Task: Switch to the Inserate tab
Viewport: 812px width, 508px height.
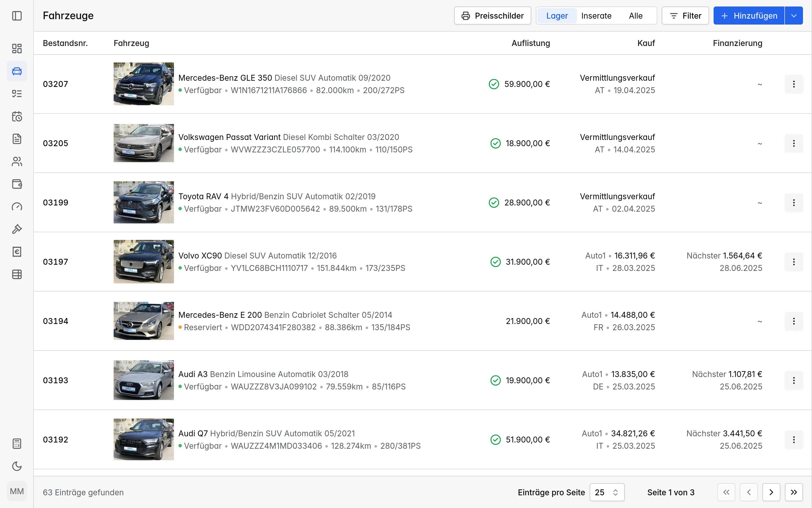Action: pyautogui.click(x=596, y=16)
